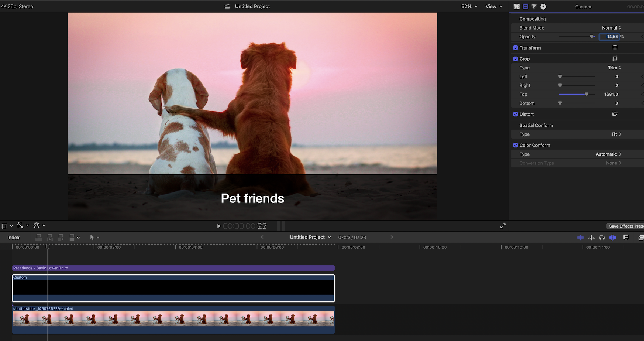Select the Pet friends Basic Lower Third clip
The height and width of the screenshot is (341, 644).
coord(173,268)
